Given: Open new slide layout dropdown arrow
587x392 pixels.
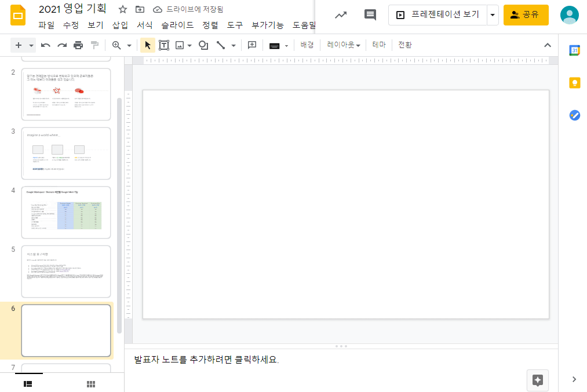Looking at the screenshot, I should click(x=31, y=46).
